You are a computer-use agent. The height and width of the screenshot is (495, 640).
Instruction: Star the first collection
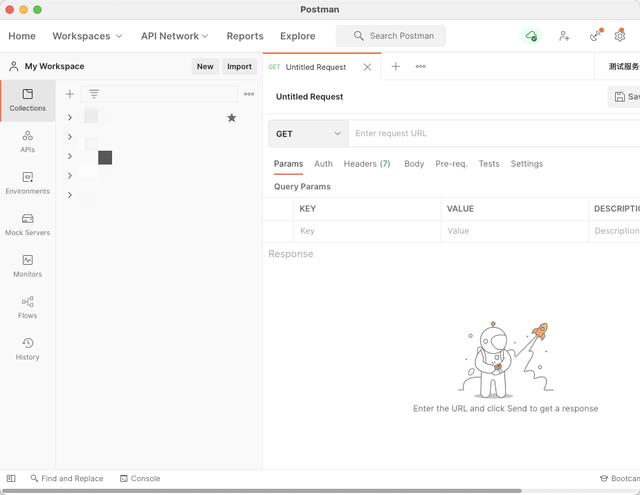click(232, 118)
